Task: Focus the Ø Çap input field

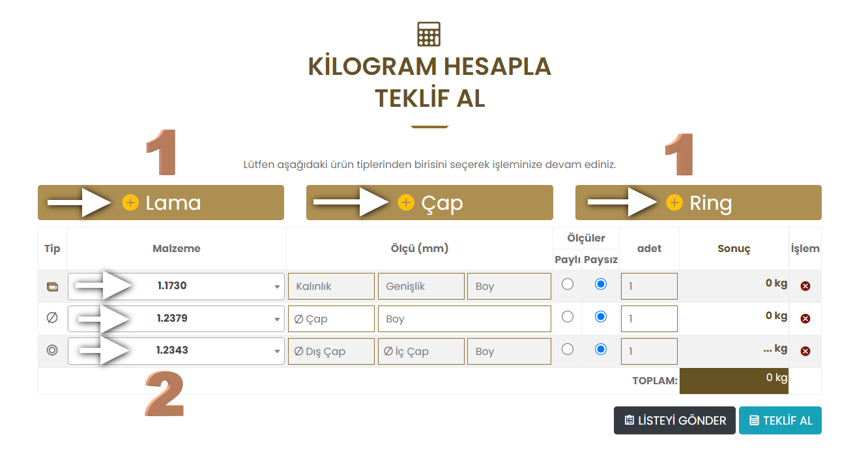Action: [x=331, y=319]
